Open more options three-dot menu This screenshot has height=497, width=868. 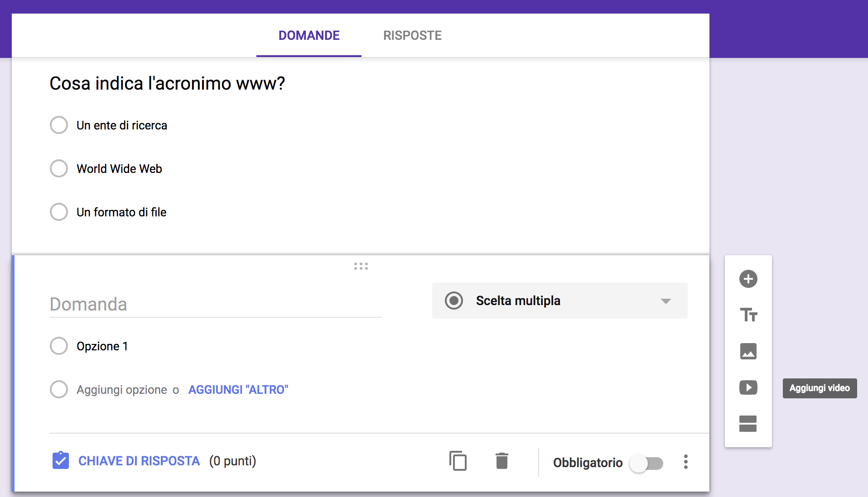pyautogui.click(x=686, y=462)
